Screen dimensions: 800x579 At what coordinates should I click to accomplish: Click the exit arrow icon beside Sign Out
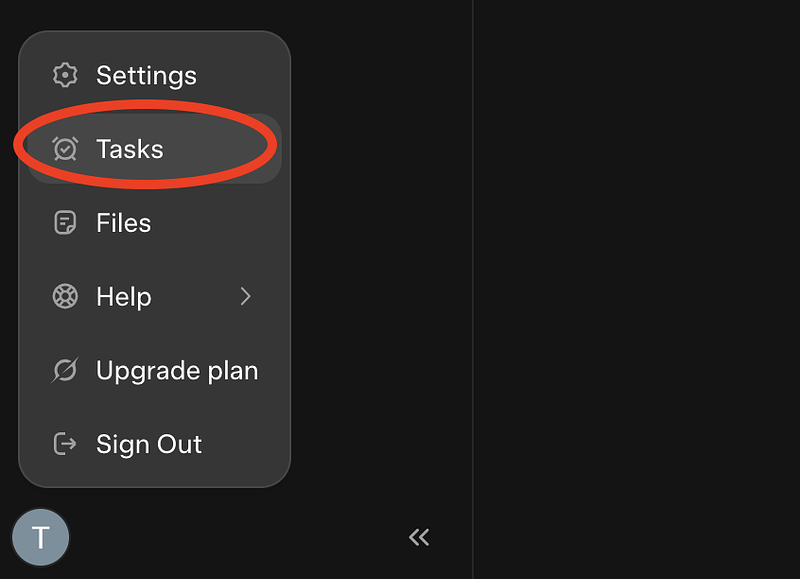pos(65,444)
